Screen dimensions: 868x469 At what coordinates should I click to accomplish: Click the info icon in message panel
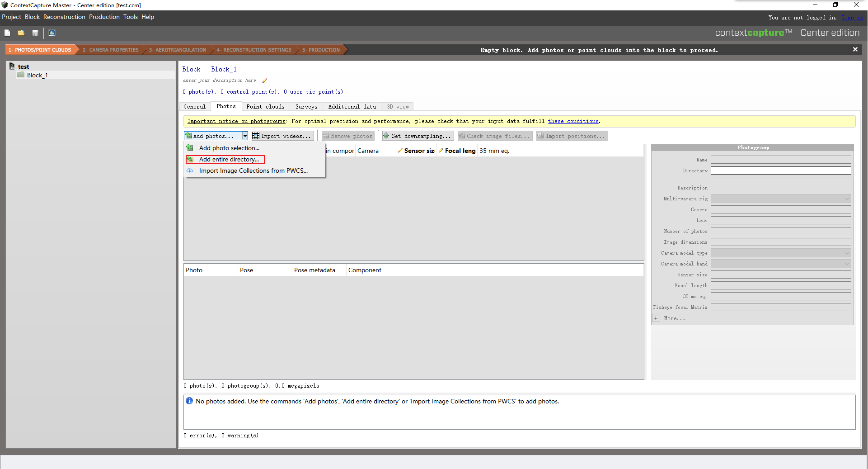pyautogui.click(x=189, y=401)
